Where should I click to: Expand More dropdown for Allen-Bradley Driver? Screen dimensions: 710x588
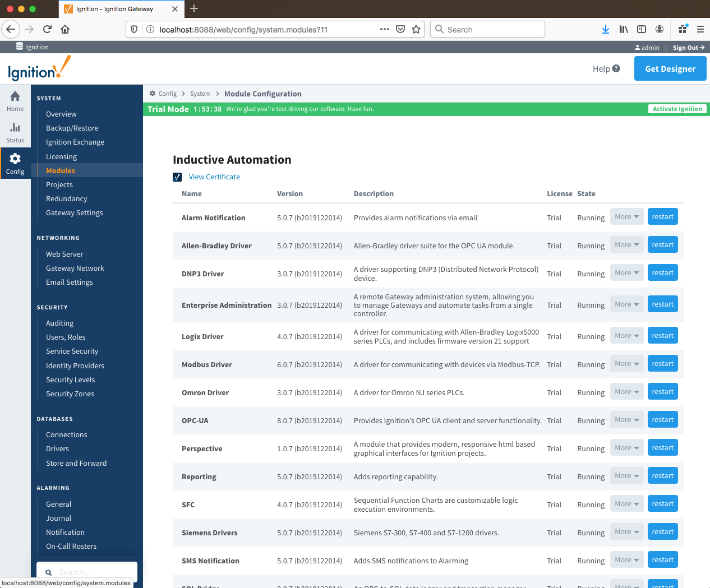626,245
